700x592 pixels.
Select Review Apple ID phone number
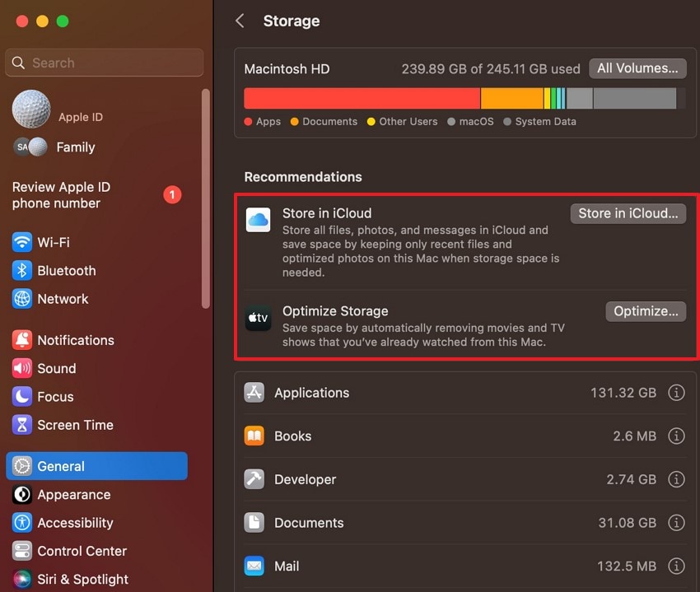[x=61, y=195]
